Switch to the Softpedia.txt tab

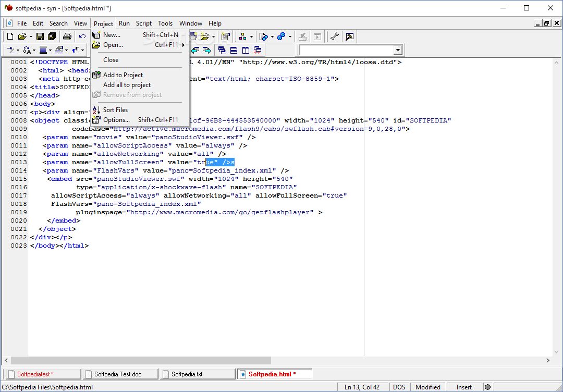pyautogui.click(x=198, y=374)
